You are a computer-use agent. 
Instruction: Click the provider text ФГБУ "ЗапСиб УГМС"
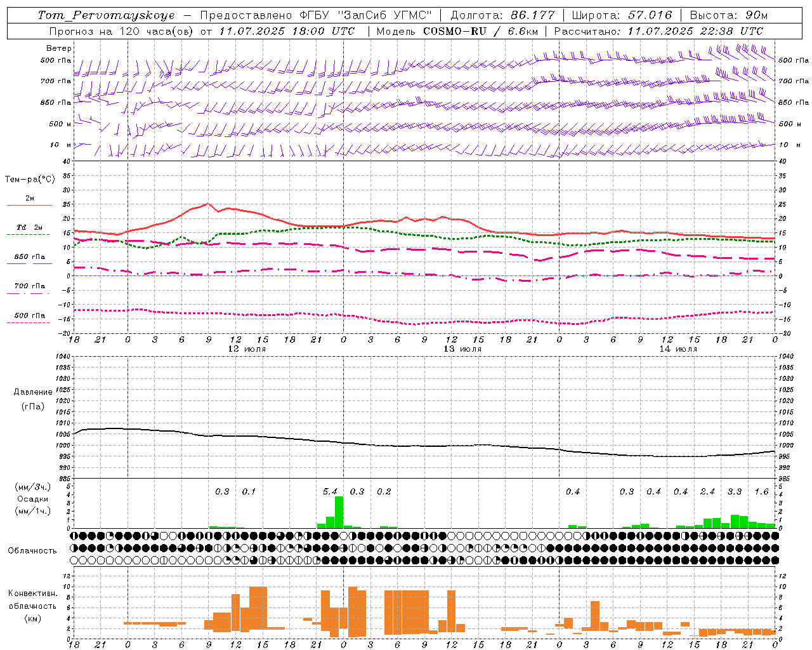click(x=365, y=15)
